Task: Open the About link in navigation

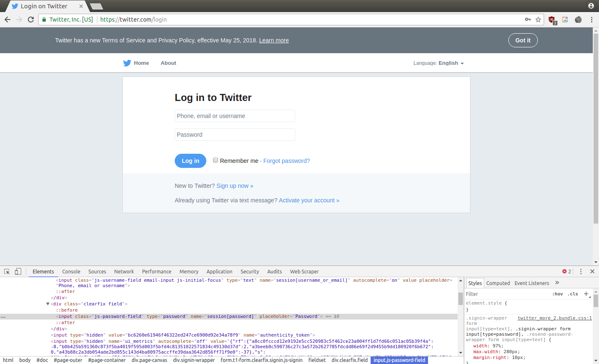Action: coord(168,63)
